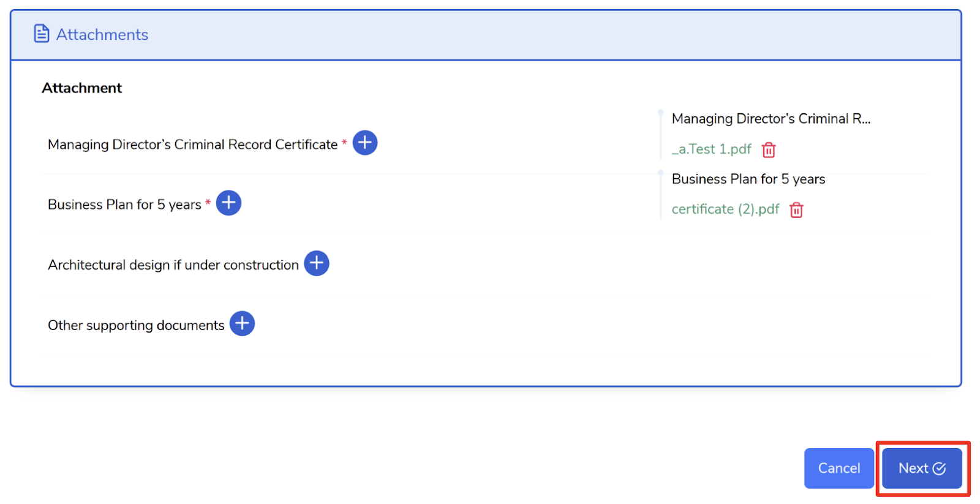The image size is (980, 504).
Task: Click Architectural design if under construction label
Action: [x=173, y=265]
